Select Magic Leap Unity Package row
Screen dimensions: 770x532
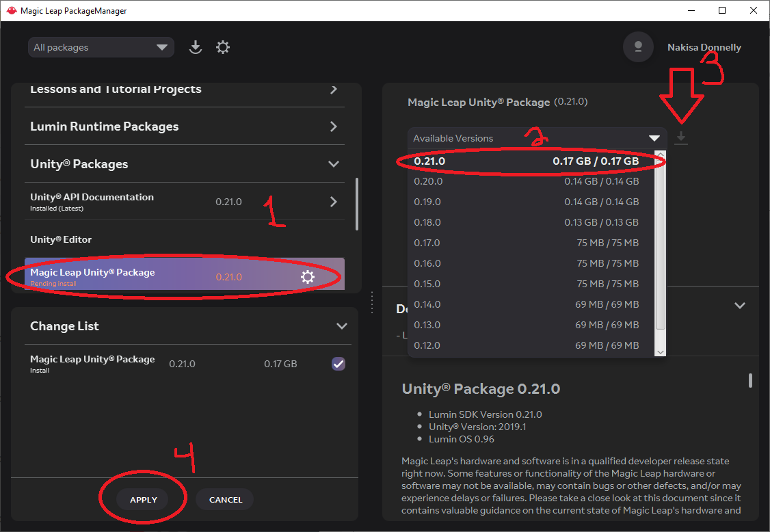pyautogui.click(x=185, y=274)
